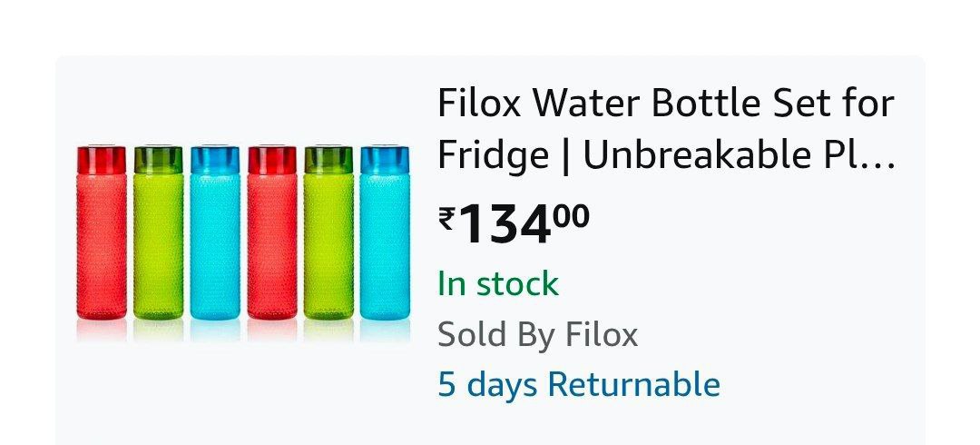The width and height of the screenshot is (980, 445).
Task: Open the Filox Water Bottle Set product title
Action: coord(666,130)
